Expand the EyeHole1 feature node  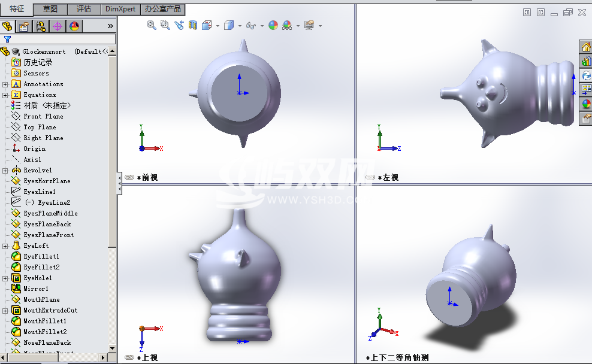click(5, 278)
